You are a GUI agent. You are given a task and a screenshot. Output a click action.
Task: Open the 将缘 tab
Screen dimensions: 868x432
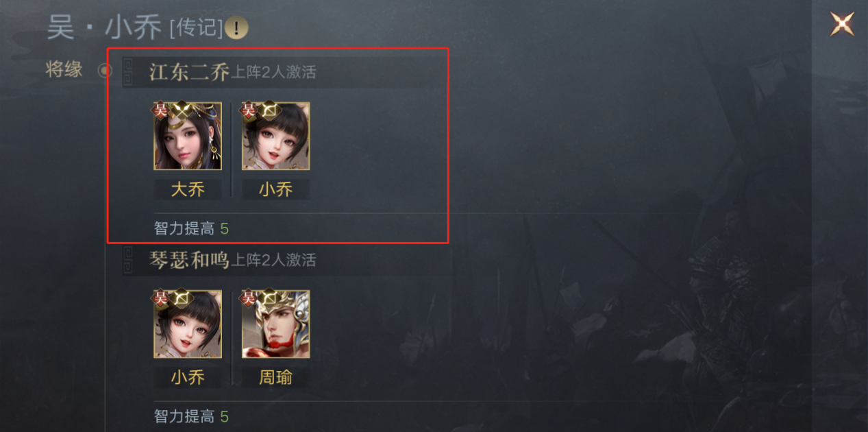click(64, 69)
